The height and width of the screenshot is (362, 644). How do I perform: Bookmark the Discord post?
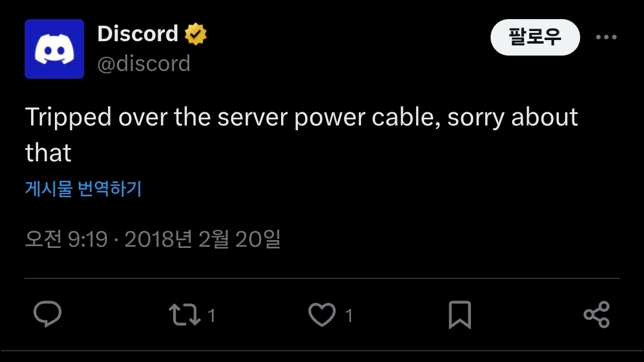coord(460,314)
